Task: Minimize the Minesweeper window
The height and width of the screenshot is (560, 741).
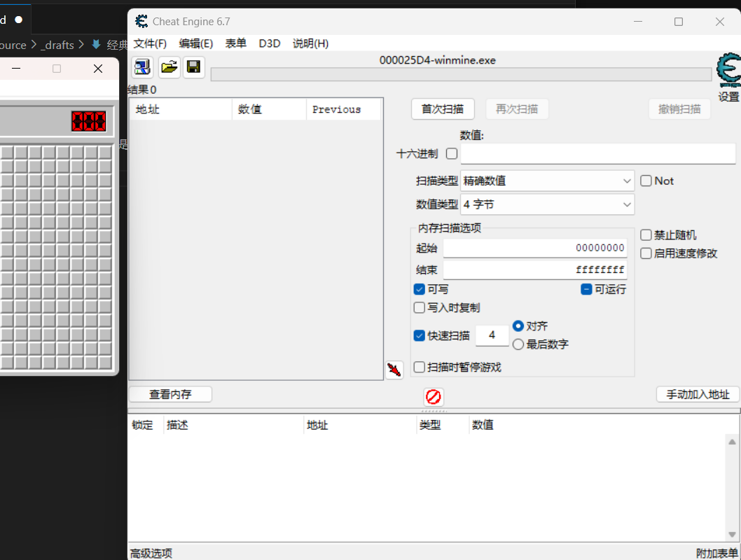Action: [x=16, y=69]
